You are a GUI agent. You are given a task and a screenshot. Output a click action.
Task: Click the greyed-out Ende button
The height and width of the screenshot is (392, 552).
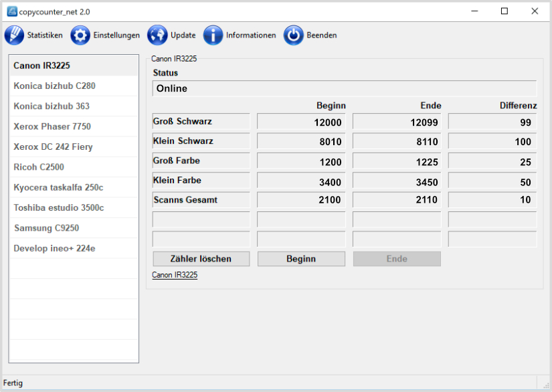coord(397,259)
